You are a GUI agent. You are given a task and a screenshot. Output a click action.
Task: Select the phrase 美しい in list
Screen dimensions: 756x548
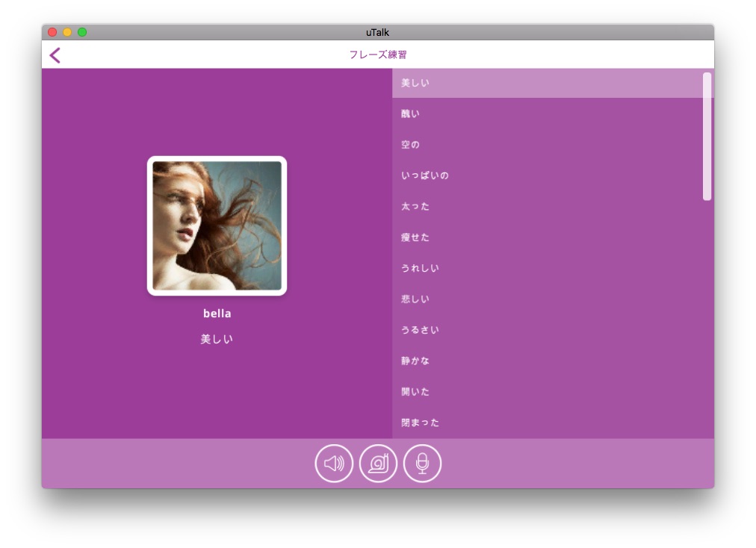click(x=415, y=83)
